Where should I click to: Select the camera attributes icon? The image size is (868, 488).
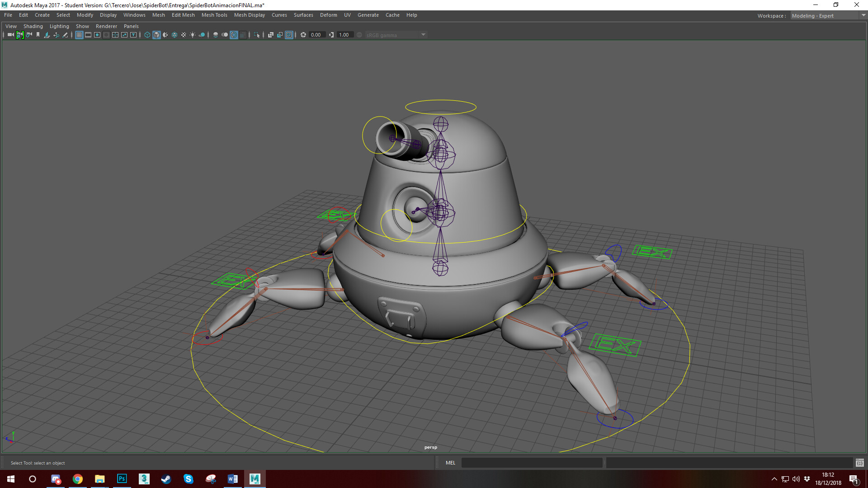click(x=28, y=35)
